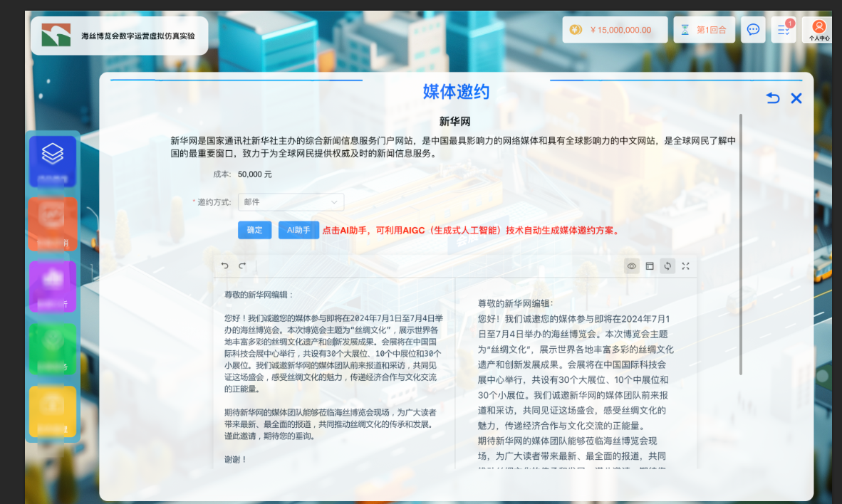Click the AI助手 button
Screen dimensions: 842x504
(x=298, y=230)
